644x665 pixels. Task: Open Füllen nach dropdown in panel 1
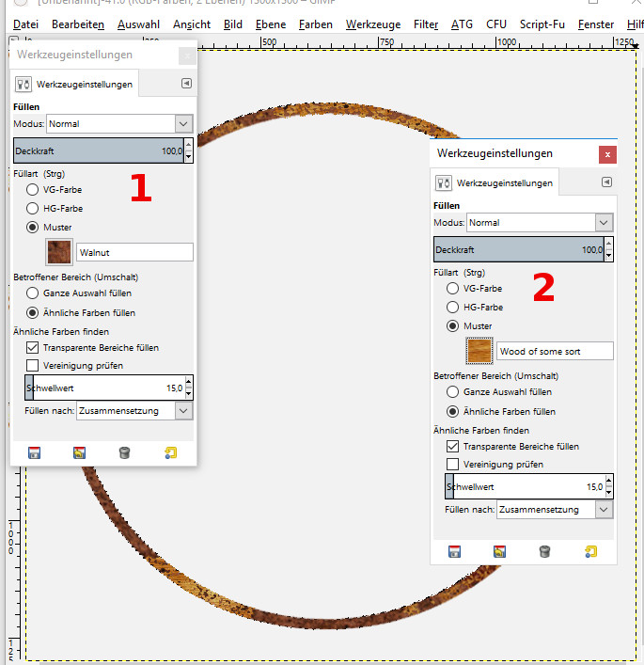(x=134, y=410)
